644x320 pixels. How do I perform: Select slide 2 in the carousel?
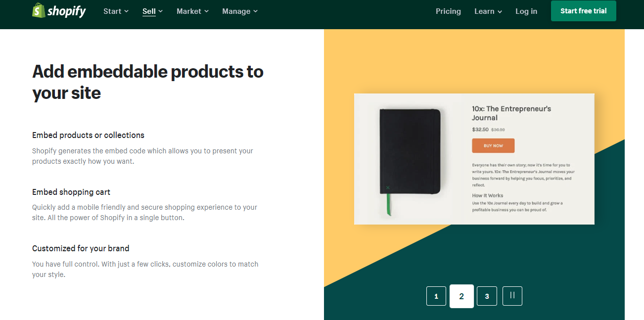click(x=461, y=296)
